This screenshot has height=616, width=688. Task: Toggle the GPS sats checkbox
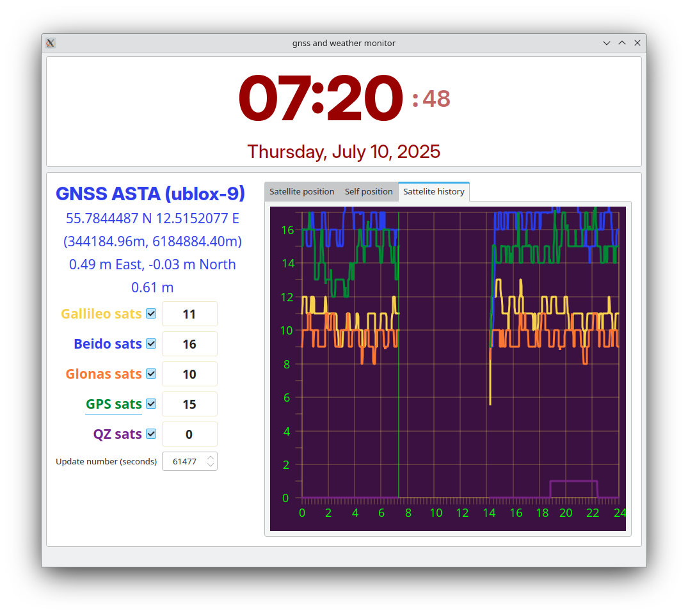point(151,404)
